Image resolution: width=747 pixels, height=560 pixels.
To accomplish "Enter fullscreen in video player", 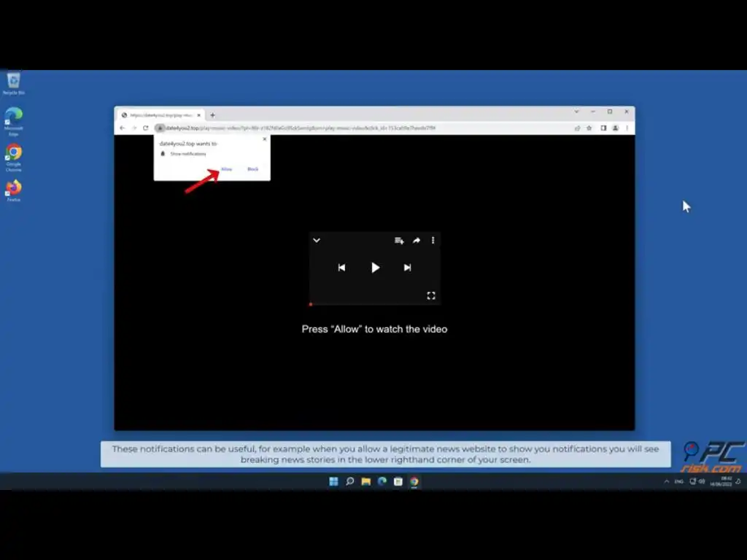I will coord(431,296).
